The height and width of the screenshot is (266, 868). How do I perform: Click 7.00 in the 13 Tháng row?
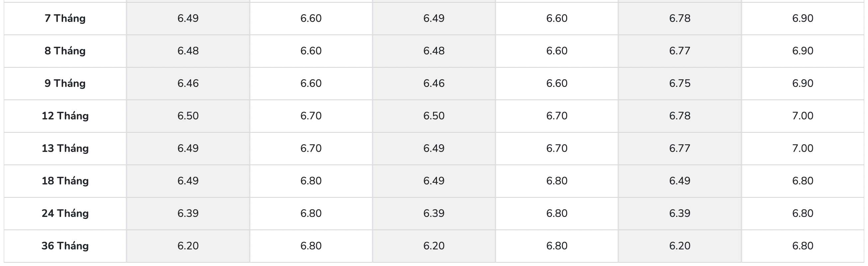pos(803,148)
